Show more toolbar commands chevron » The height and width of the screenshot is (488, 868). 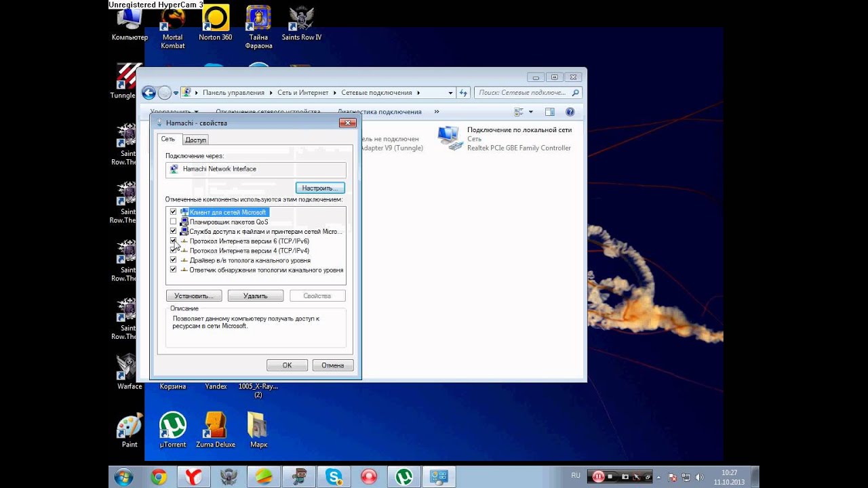click(x=436, y=112)
